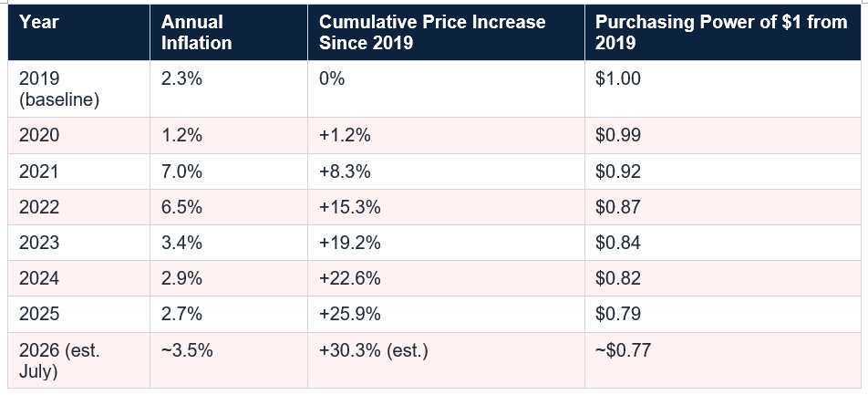
Task: Click the +8.3% cumulative increase cell
Action: pyautogui.click(x=446, y=172)
